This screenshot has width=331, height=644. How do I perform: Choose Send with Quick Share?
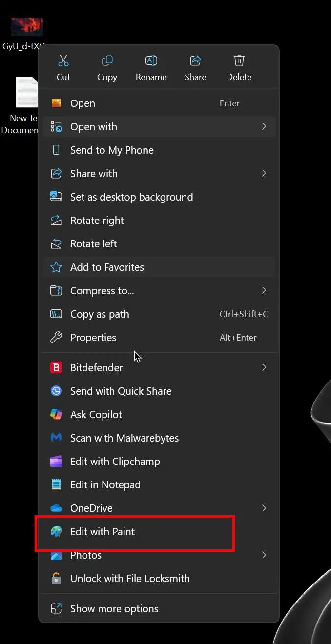159,391
